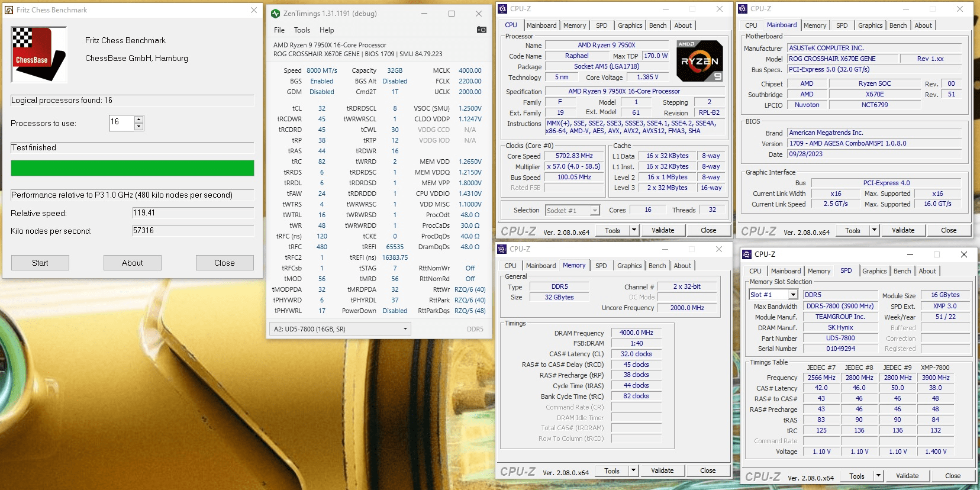The width and height of the screenshot is (980, 490).
Task: Select CPU tab in Memory CPU-Z window
Action: coord(510,266)
